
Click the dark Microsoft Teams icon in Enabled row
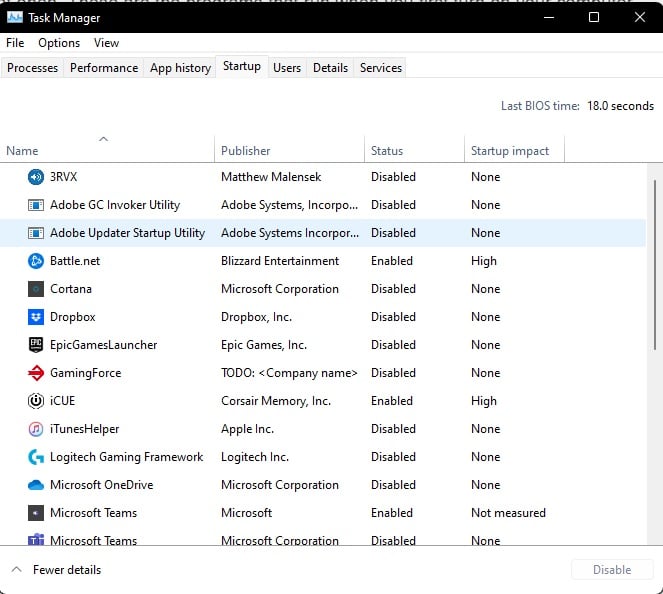pyautogui.click(x=36, y=513)
